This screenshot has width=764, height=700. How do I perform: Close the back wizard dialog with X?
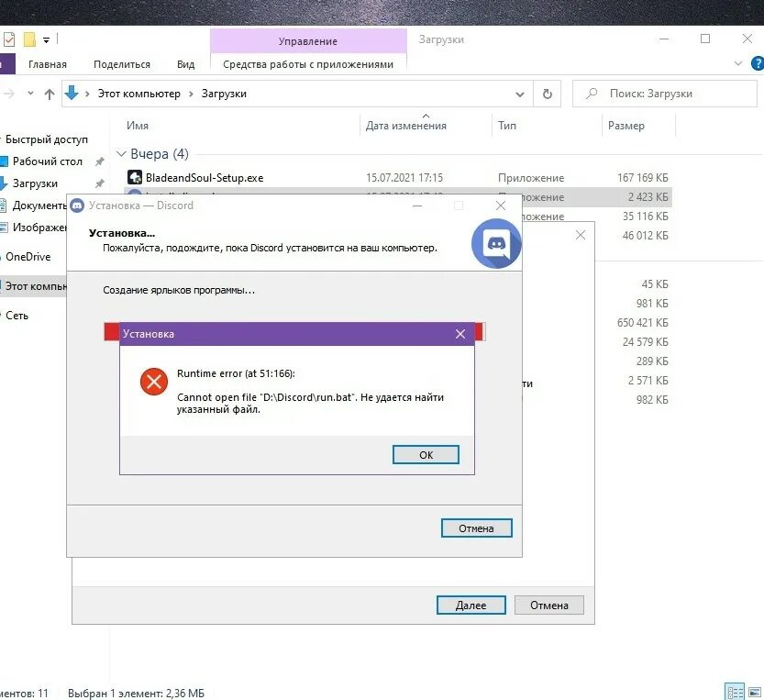coord(581,235)
